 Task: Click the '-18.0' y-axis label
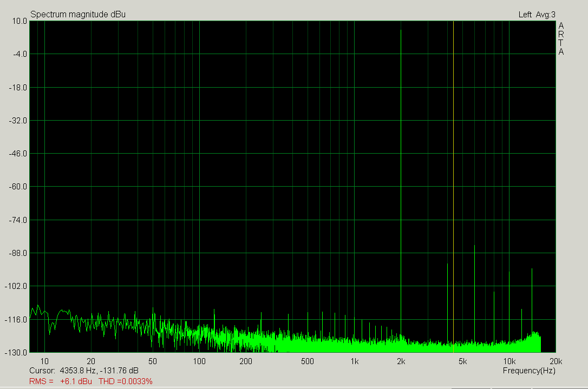pos(18,87)
